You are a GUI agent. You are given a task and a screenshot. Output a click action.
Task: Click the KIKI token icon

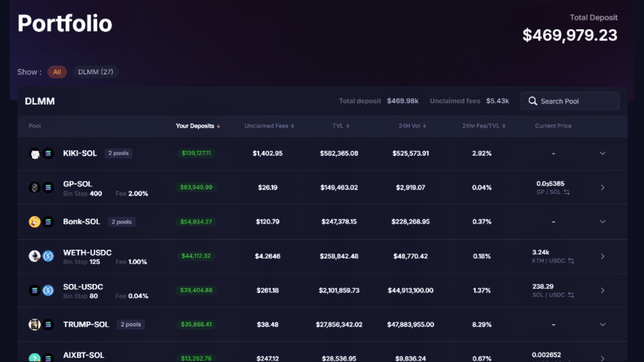pos(35,153)
